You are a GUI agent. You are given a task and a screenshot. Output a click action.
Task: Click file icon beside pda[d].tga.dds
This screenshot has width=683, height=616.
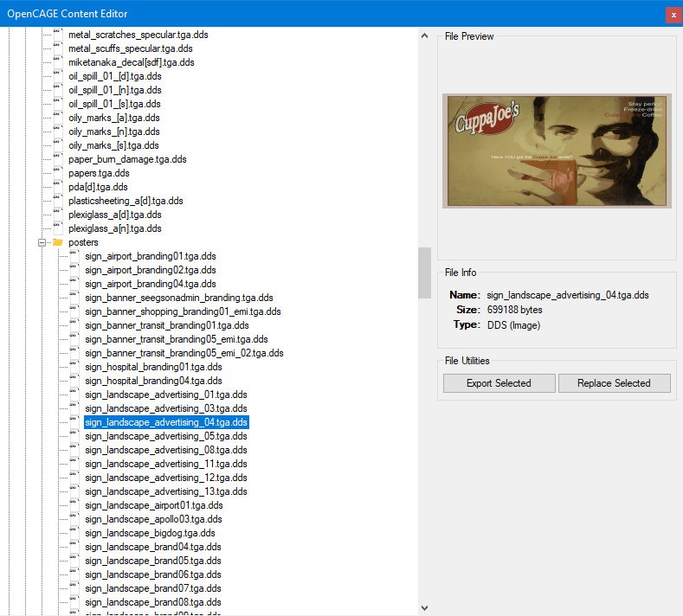[58, 187]
